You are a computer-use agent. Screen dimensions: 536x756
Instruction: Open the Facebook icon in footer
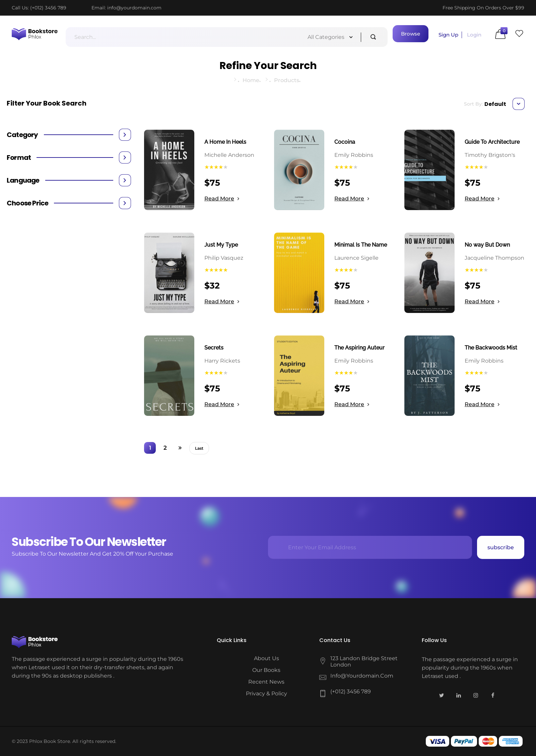[493, 695]
